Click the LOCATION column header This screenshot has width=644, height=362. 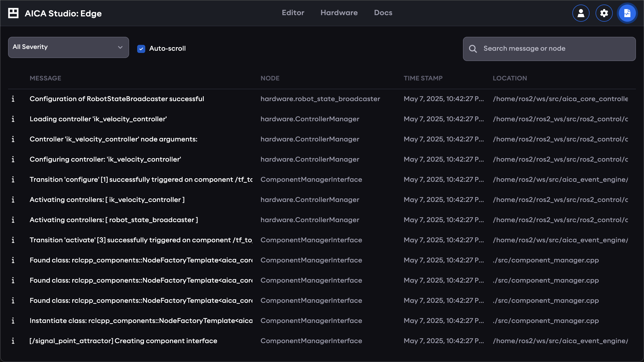click(x=510, y=78)
